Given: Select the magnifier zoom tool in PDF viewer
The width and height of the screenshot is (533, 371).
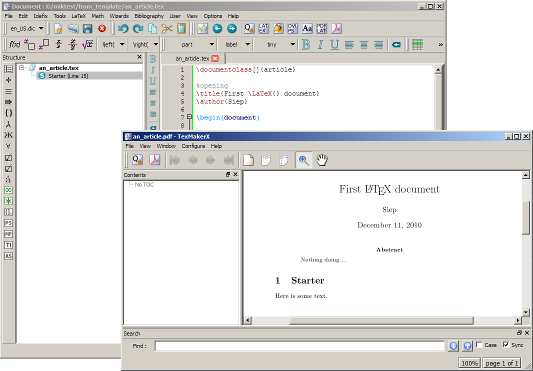Looking at the screenshot, I should 304,160.
